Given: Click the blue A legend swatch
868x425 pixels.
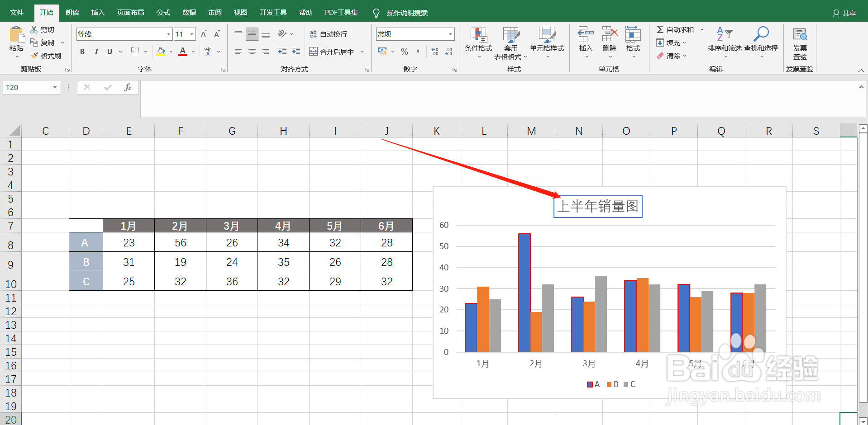Looking at the screenshot, I should (590, 384).
